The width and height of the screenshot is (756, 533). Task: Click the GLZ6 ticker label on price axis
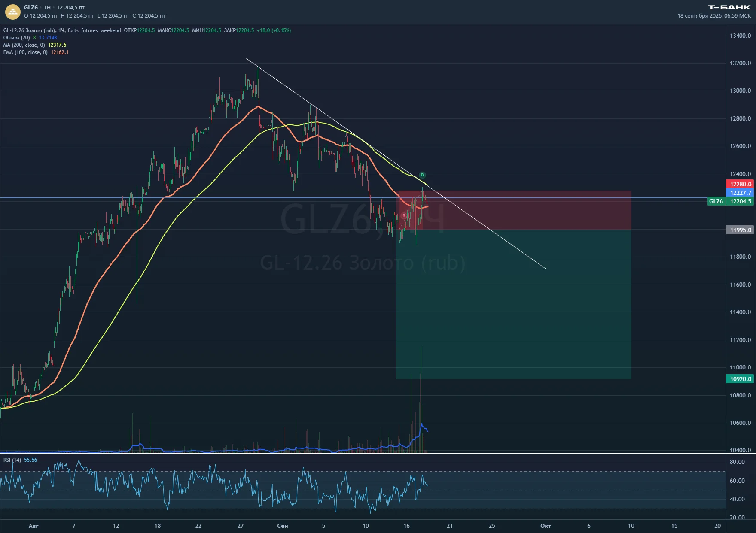tap(716, 201)
